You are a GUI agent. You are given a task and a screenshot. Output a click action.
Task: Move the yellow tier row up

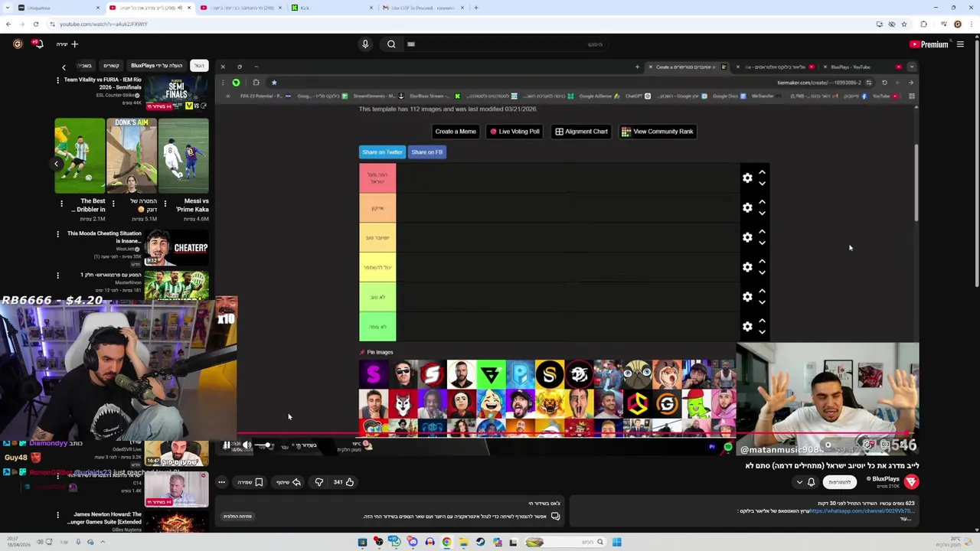[x=762, y=232]
